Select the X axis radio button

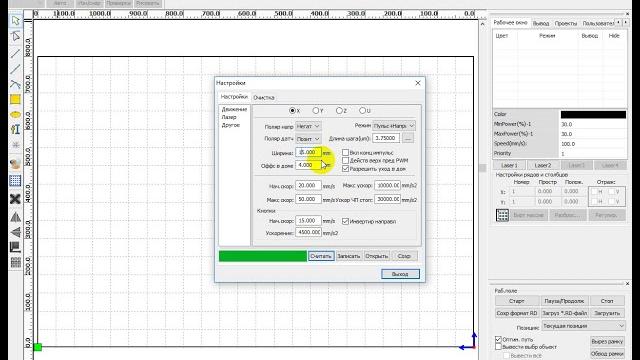292,111
